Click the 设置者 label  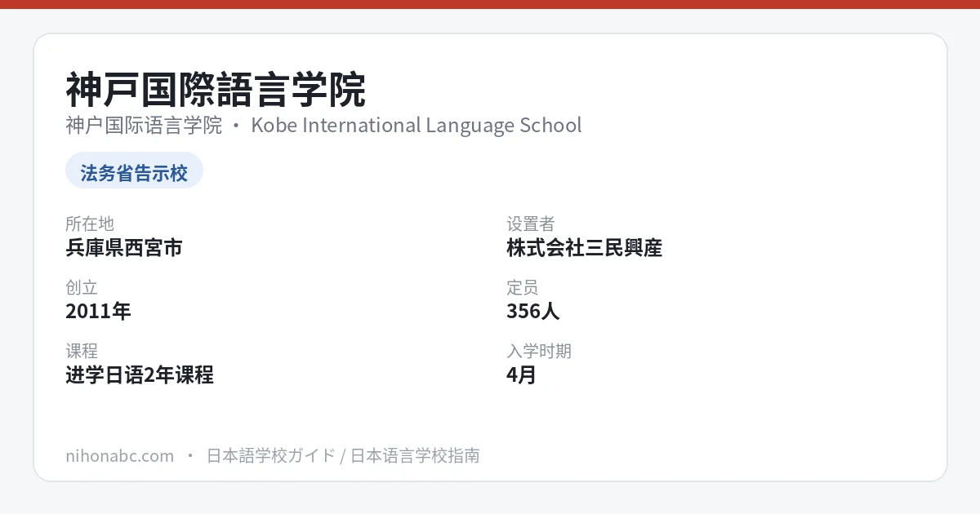click(531, 224)
